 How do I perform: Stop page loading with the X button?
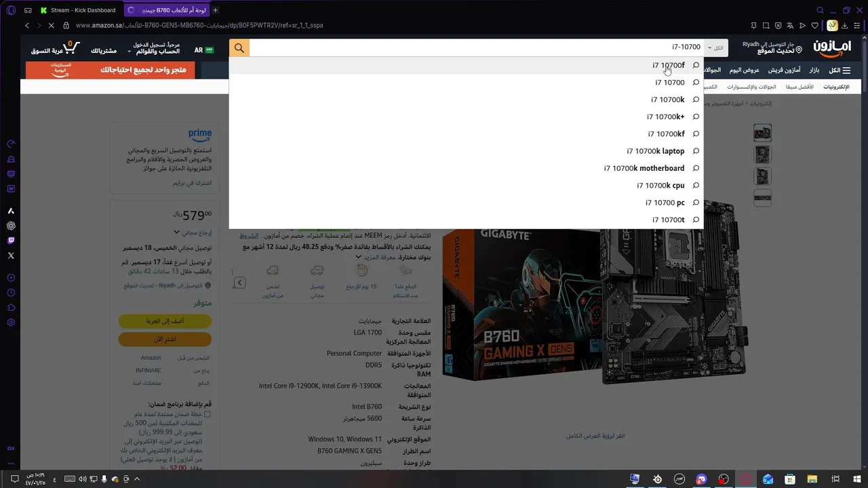52,26
